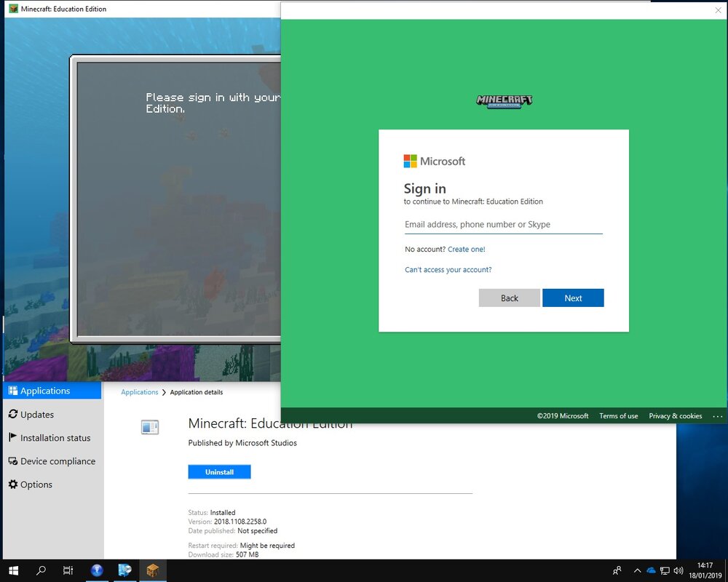Open the blue globe taskbar application

pos(97,570)
